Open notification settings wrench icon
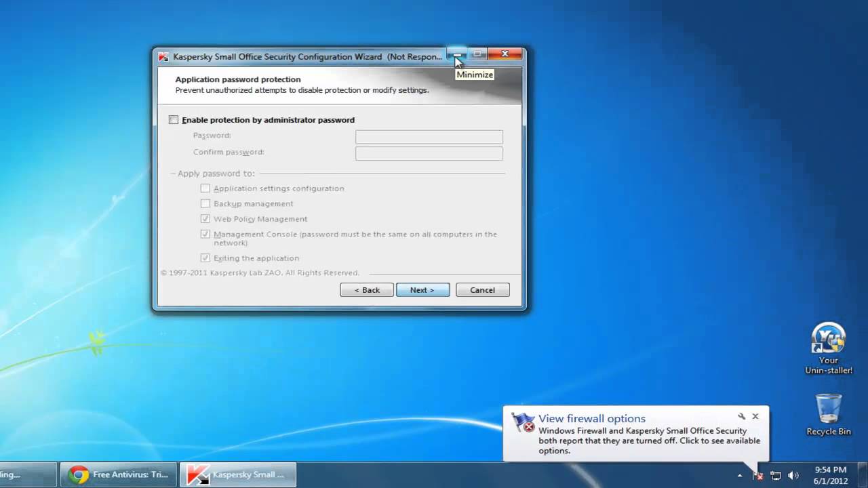Screen dimensions: 868x488 tap(741, 416)
